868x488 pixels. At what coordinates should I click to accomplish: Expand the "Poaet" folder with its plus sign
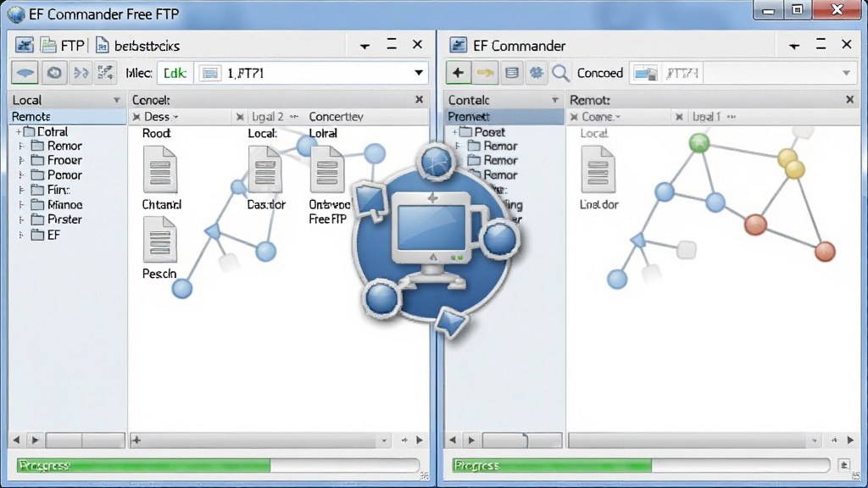coord(454,132)
